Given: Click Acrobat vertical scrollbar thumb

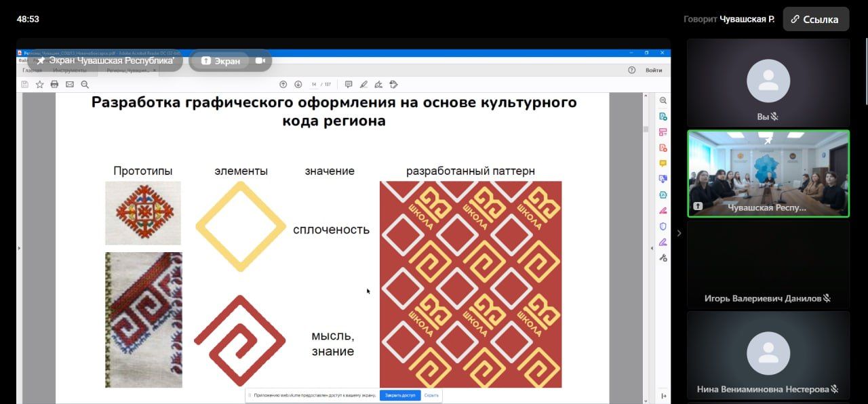Looking at the screenshot, I should point(646,129).
